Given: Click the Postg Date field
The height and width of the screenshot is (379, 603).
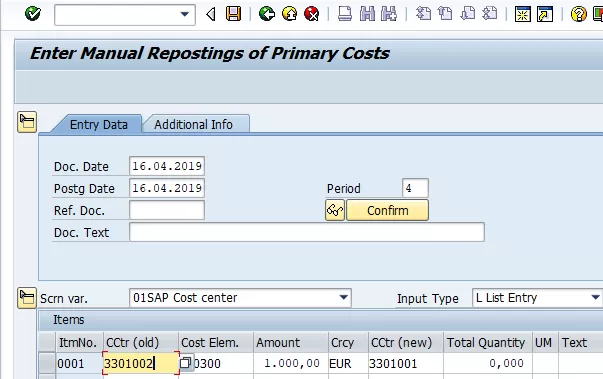Looking at the screenshot, I should 167,188.
